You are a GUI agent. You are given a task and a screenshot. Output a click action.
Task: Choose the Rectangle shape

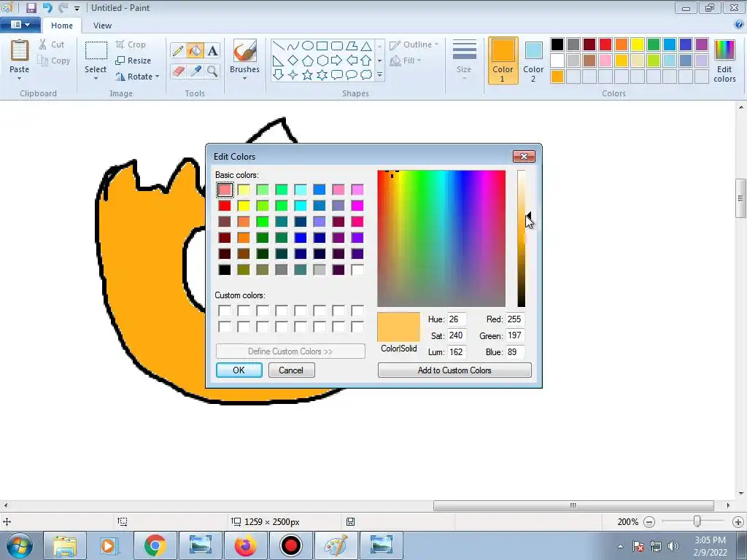(x=322, y=46)
